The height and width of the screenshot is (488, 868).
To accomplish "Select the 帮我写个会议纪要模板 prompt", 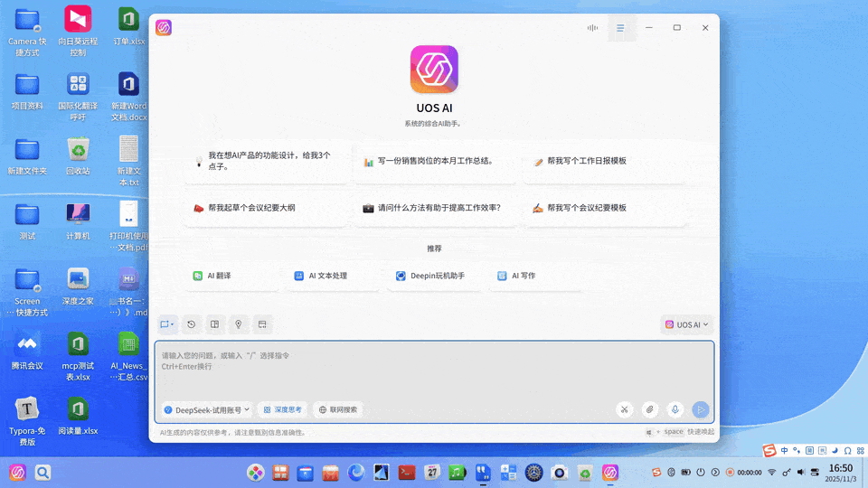I will click(x=605, y=208).
